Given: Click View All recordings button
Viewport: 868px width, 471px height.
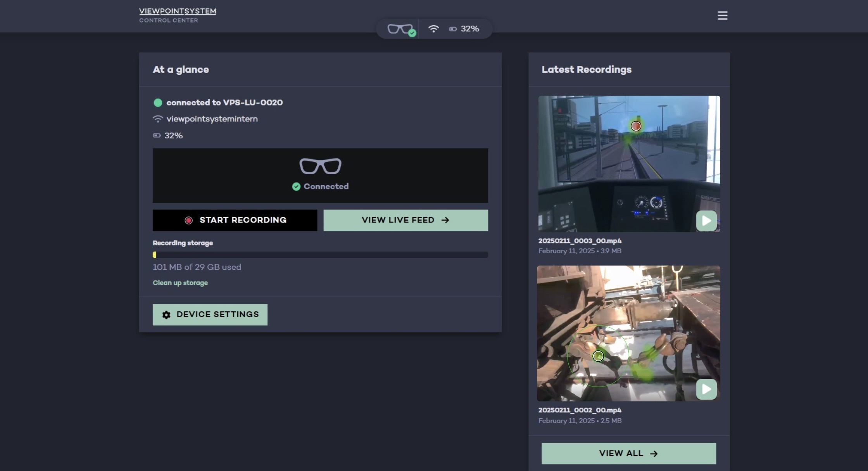Looking at the screenshot, I should point(628,454).
